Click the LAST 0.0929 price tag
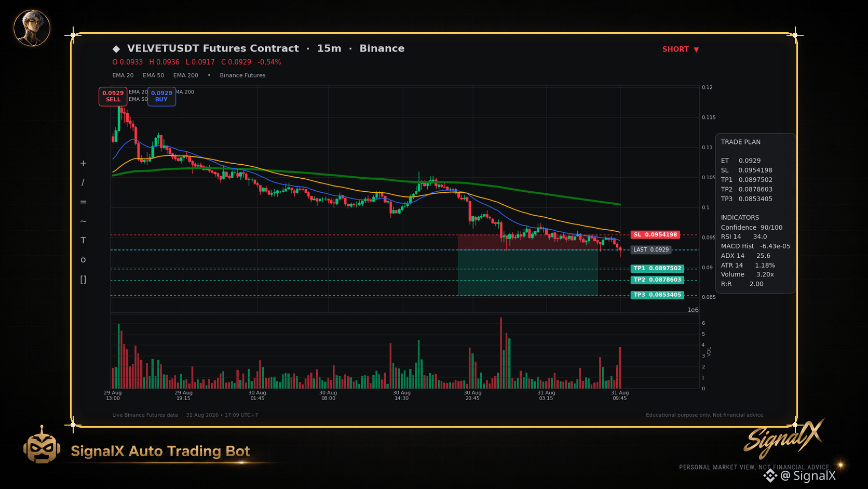 (x=651, y=250)
